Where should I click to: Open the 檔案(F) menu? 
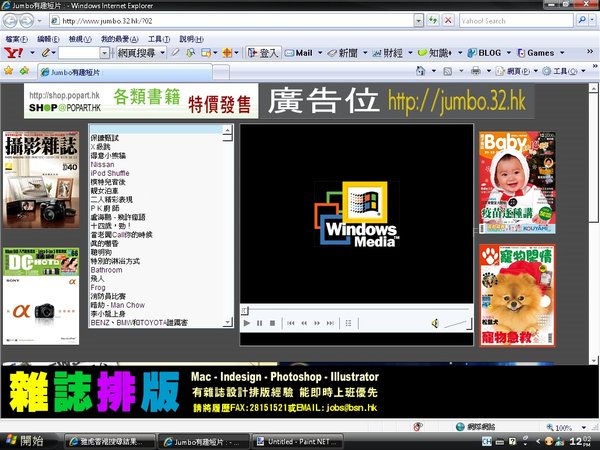[16, 37]
